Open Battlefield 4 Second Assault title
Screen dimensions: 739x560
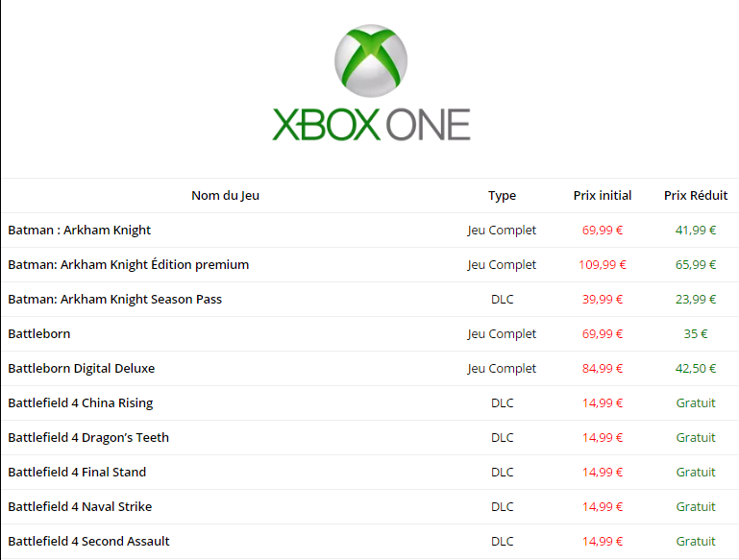click(x=88, y=541)
